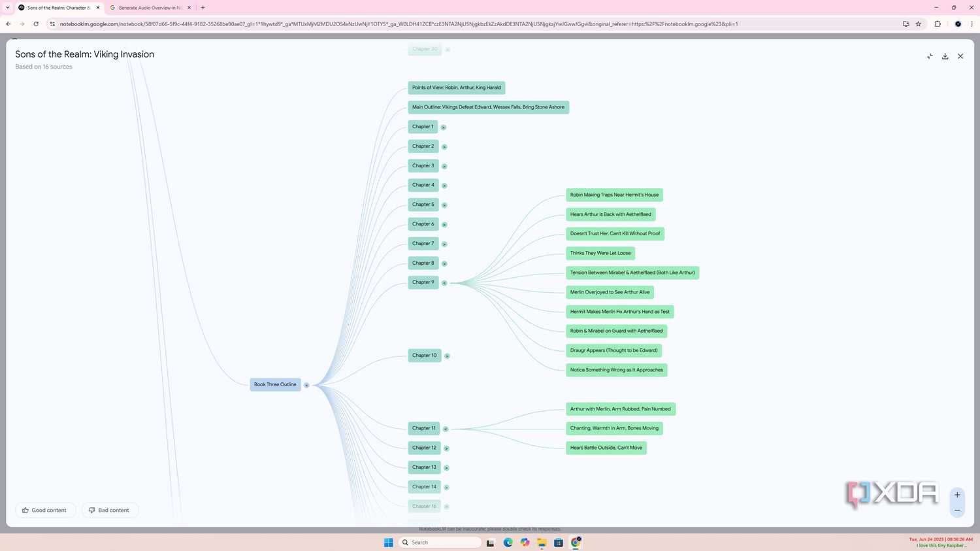Image resolution: width=980 pixels, height=551 pixels.
Task: Select Thinks They Were Let Loose node
Action: [600, 253]
